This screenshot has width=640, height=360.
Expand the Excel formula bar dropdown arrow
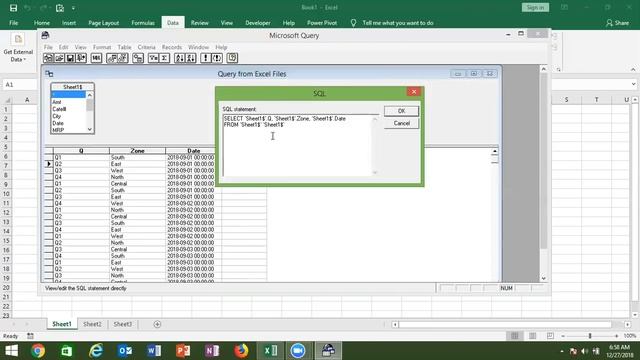tap(633, 84)
